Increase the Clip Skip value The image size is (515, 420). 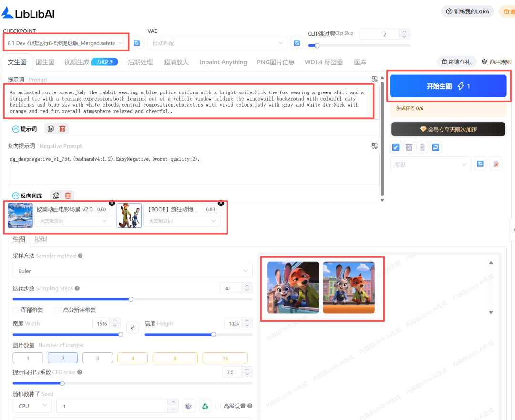404,32
